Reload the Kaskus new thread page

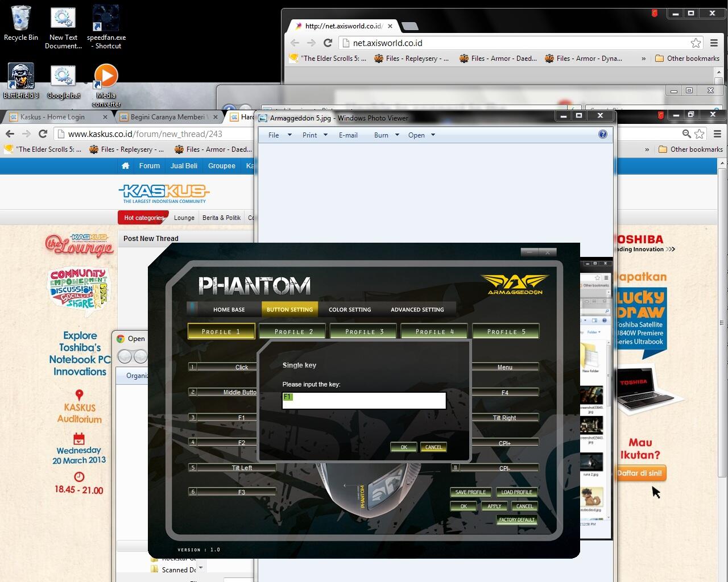pos(43,134)
